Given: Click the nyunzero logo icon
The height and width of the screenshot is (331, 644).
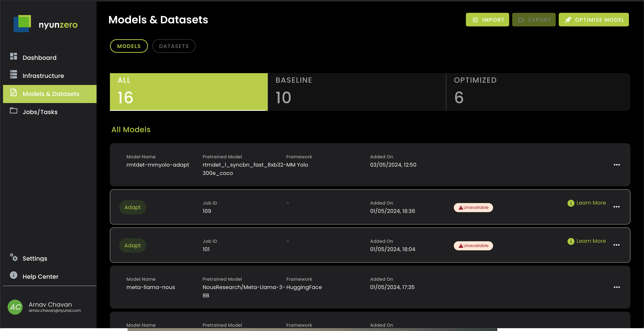Looking at the screenshot, I should point(22,24).
